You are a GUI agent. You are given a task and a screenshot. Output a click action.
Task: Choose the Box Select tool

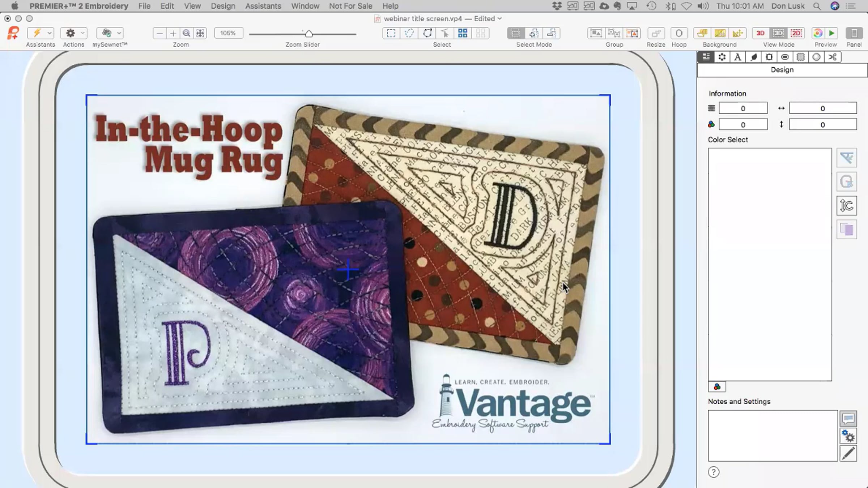pos(391,33)
